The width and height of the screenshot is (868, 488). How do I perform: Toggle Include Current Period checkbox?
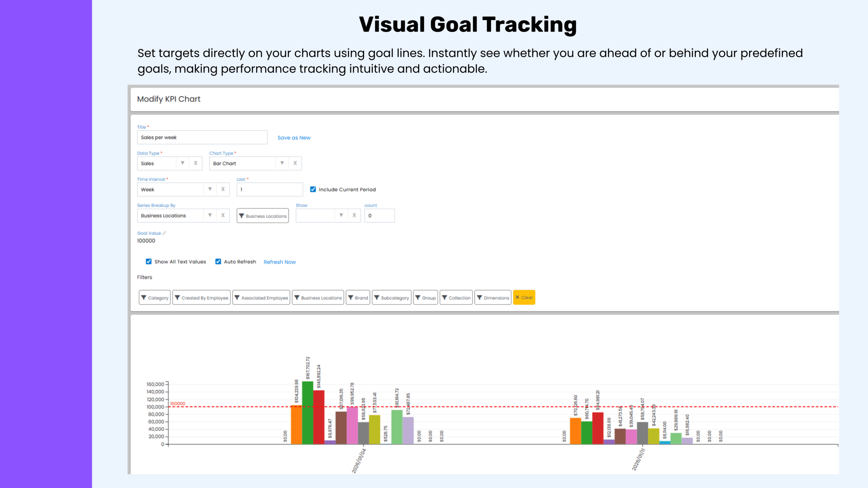pyautogui.click(x=313, y=189)
